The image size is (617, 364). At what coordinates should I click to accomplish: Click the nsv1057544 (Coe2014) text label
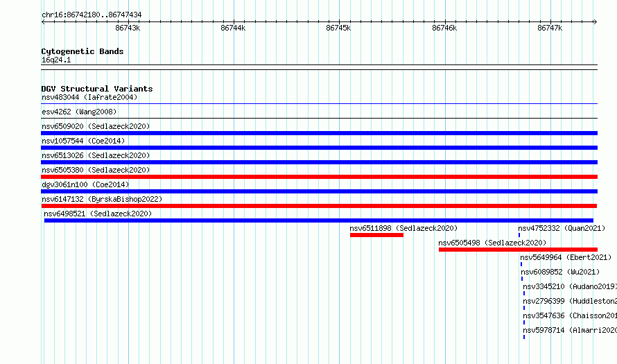click(83, 141)
